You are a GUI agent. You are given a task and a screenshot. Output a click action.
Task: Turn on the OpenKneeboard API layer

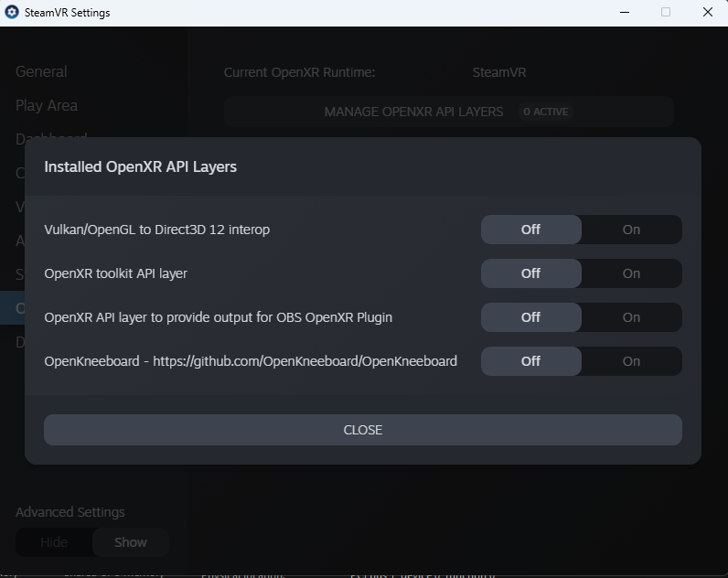click(631, 361)
